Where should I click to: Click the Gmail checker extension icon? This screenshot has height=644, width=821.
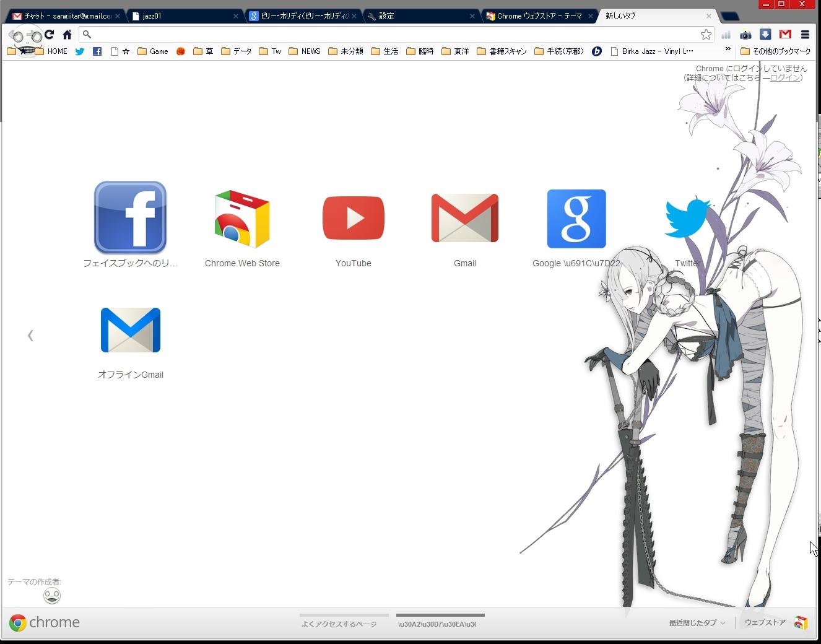(785, 35)
